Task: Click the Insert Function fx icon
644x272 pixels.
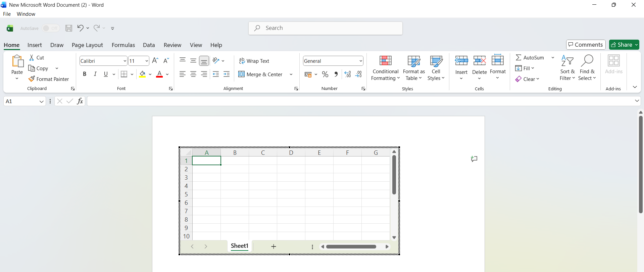Action: 80,101
